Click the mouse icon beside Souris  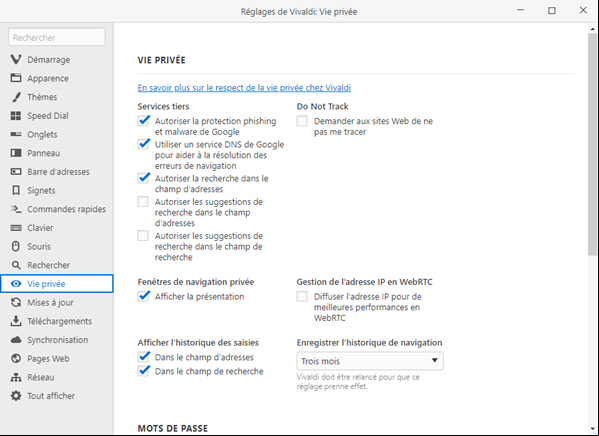[x=16, y=246]
